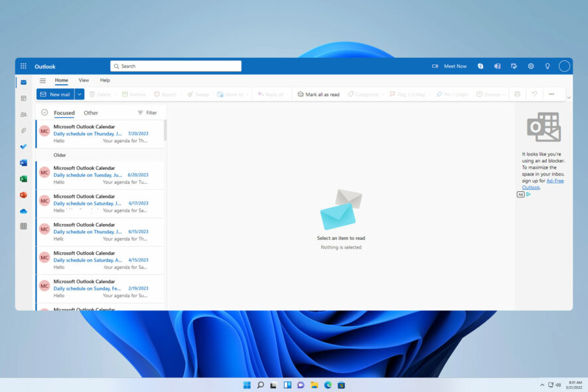This screenshot has height=392, width=588.
Task: Expand the New mail split-button dropdown
Action: click(79, 94)
